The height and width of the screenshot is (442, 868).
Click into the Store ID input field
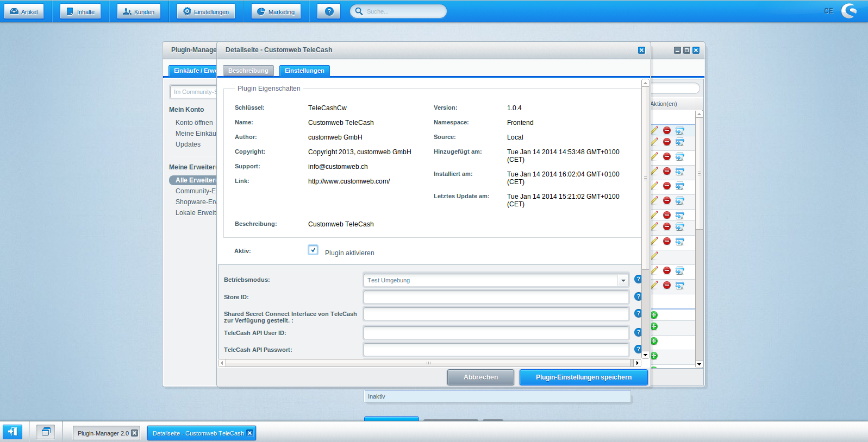click(x=496, y=297)
